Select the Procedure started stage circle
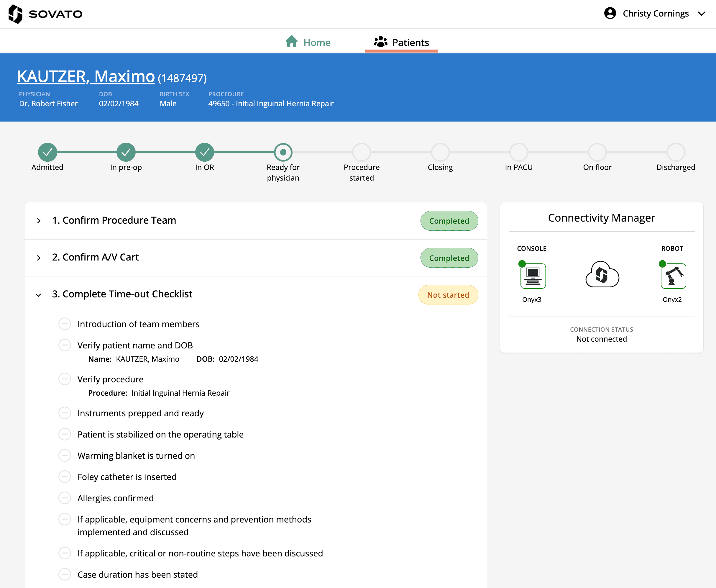Image resolution: width=716 pixels, height=588 pixels. [x=362, y=153]
